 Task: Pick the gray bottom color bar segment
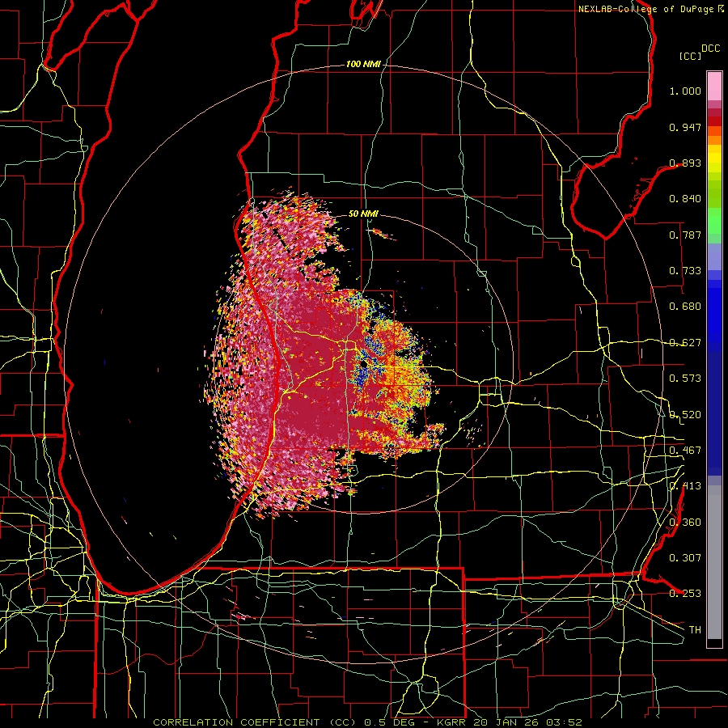[714, 562]
